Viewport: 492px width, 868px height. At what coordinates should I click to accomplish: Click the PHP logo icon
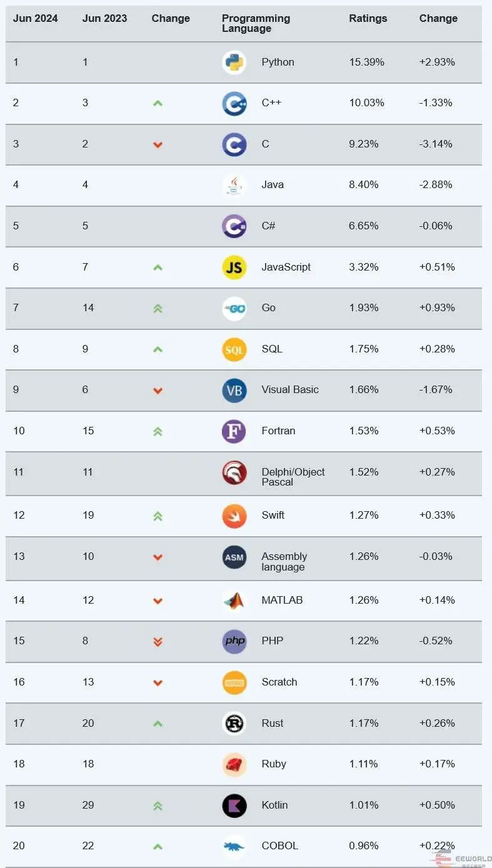(x=234, y=641)
